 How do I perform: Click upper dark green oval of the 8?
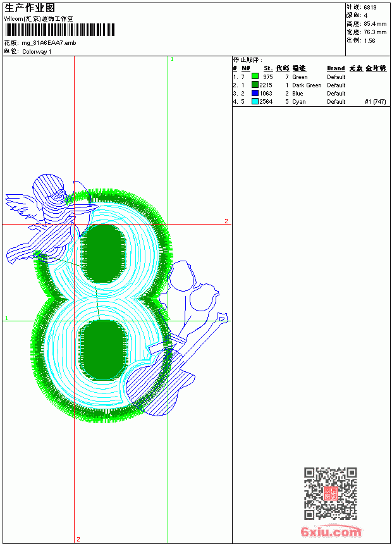point(104,253)
